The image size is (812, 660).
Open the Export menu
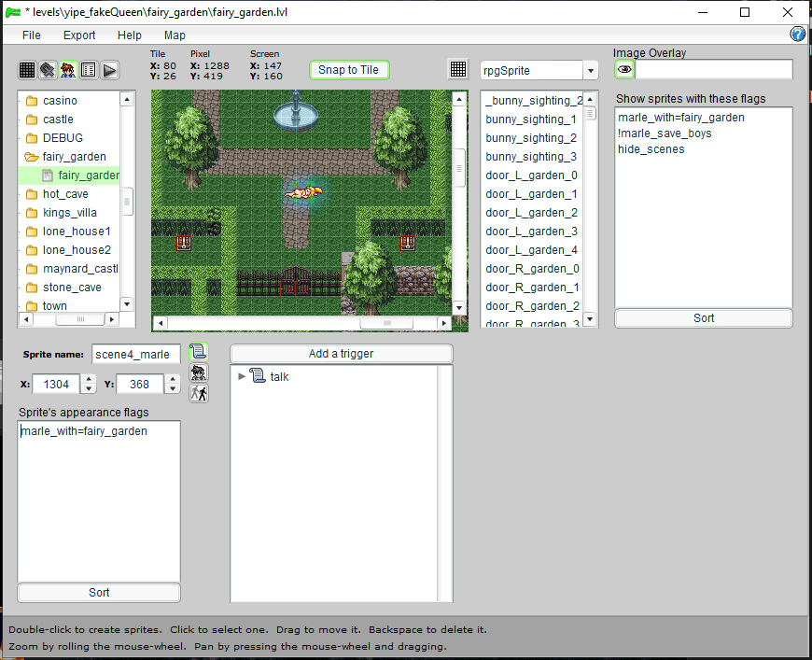79,35
